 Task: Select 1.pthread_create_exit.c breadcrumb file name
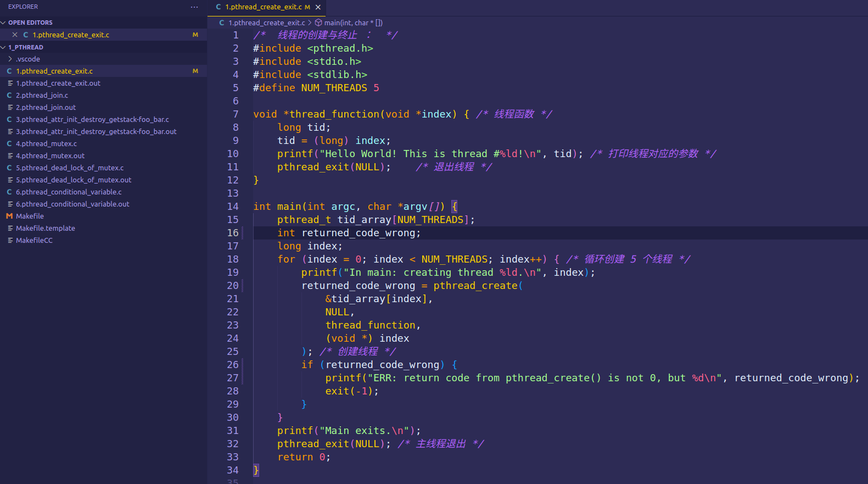tap(266, 23)
